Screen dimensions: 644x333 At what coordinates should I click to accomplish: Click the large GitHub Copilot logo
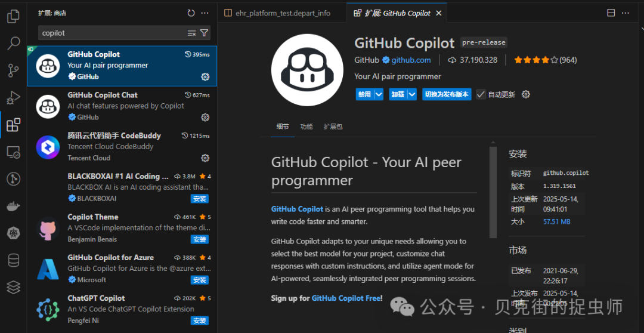[307, 70]
